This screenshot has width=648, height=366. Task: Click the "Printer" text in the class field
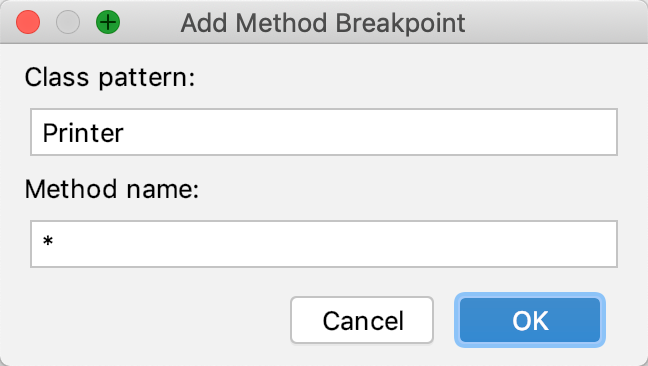(x=83, y=133)
